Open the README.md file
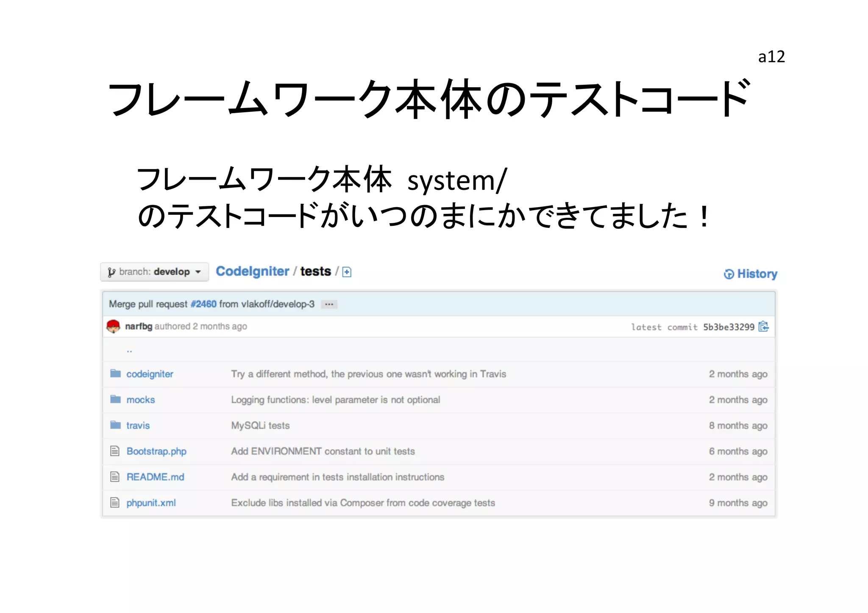The width and height of the screenshot is (868, 613). coord(155,477)
